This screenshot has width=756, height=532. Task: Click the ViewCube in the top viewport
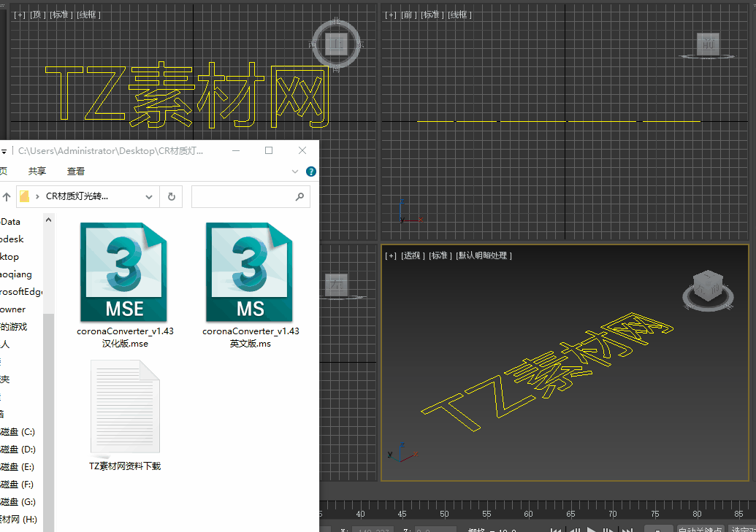tap(337, 45)
